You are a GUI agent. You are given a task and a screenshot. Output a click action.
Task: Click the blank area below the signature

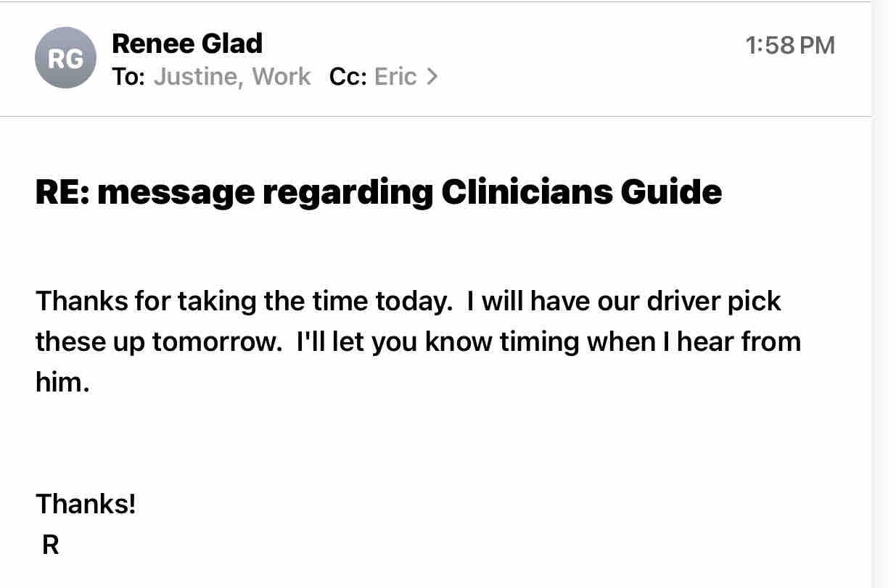[x=435, y=569]
